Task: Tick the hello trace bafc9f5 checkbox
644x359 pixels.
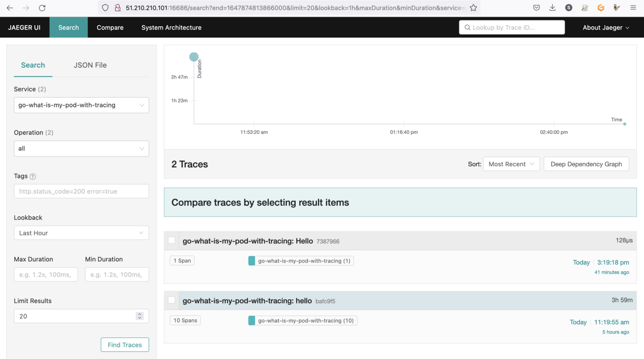Action: tap(172, 300)
